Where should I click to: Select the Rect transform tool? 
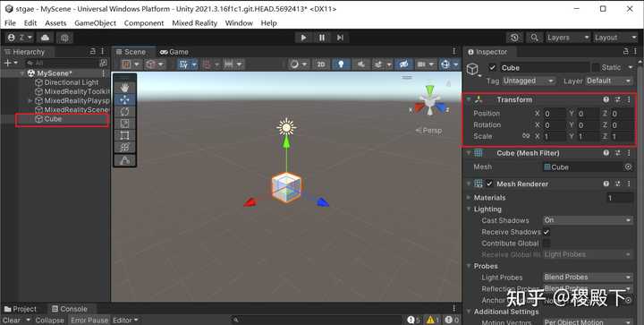coord(125,135)
